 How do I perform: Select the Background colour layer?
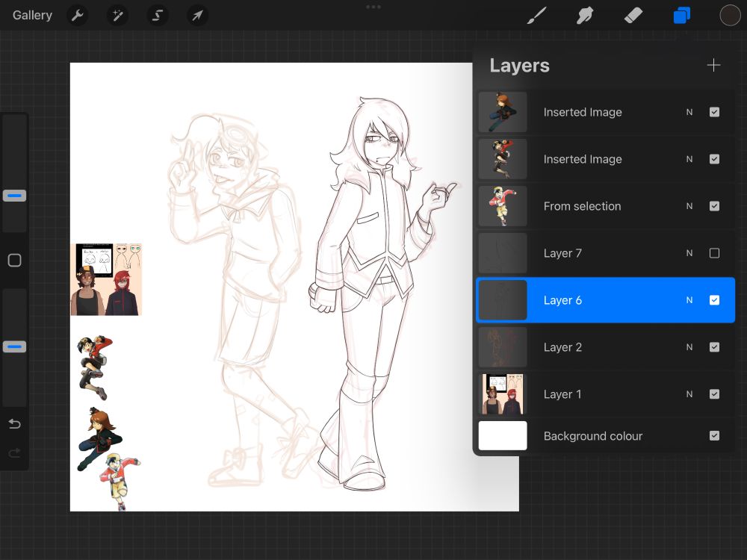coord(593,436)
